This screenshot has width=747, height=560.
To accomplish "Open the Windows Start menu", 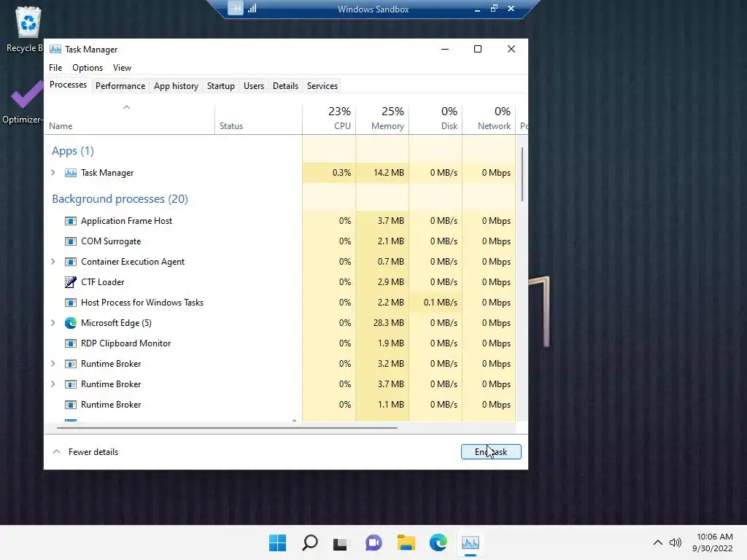I will click(277, 542).
